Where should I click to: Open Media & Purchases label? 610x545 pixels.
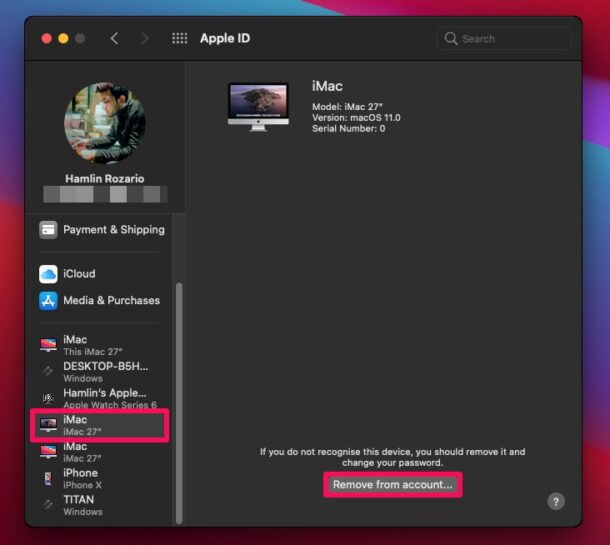point(112,300)
